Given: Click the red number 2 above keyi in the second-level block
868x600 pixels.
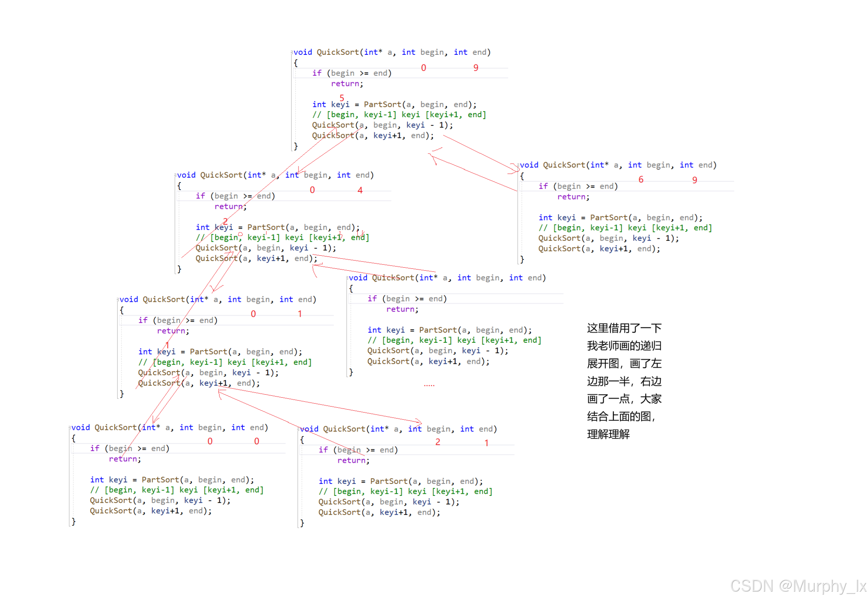Looking at the screenshot, I should (x=225, y=221).
